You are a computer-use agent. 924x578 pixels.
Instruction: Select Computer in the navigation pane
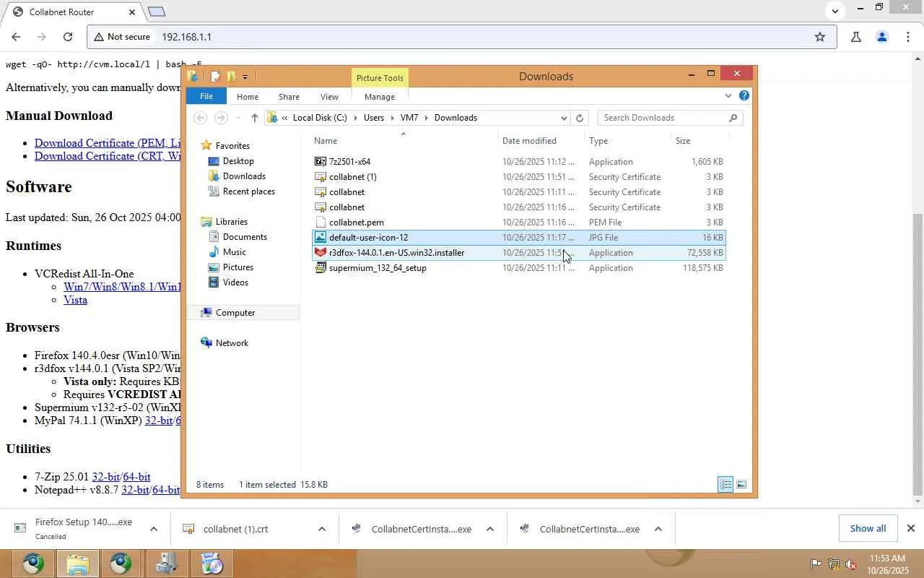tap(235, 313)
